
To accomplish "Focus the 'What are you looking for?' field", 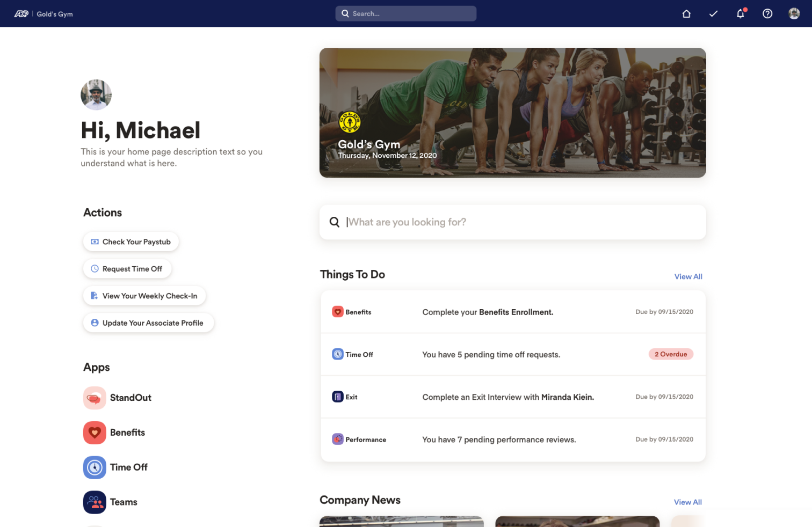I will tap(513, 222).
